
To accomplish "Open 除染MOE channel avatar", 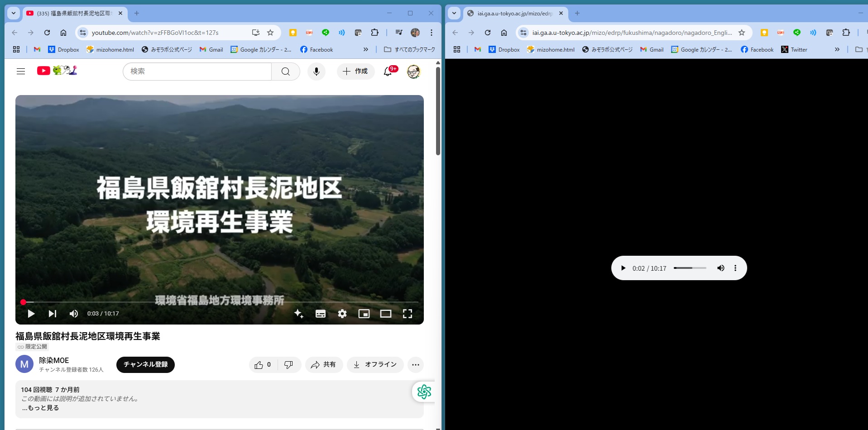I will (24, 364).
